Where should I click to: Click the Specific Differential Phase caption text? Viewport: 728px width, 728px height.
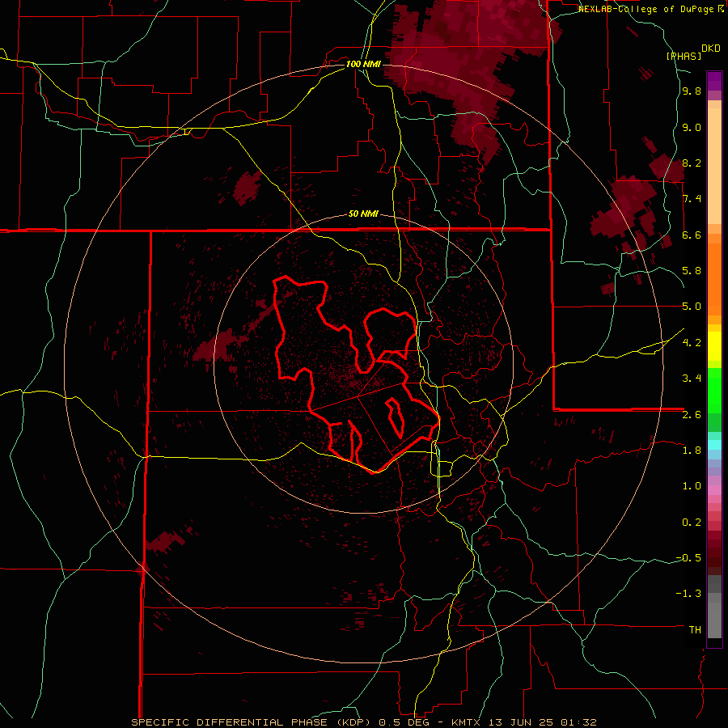coord(253,722)
